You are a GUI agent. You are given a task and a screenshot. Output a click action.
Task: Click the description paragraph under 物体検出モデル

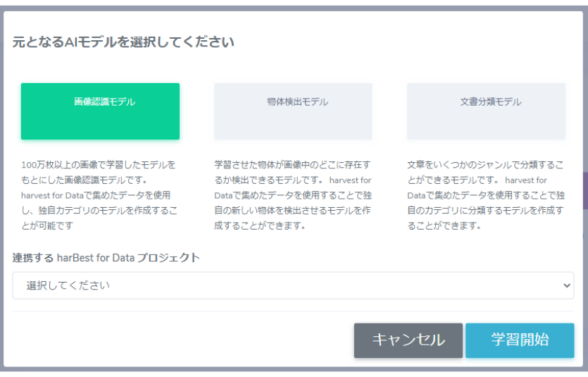click(x=293, y=195)
